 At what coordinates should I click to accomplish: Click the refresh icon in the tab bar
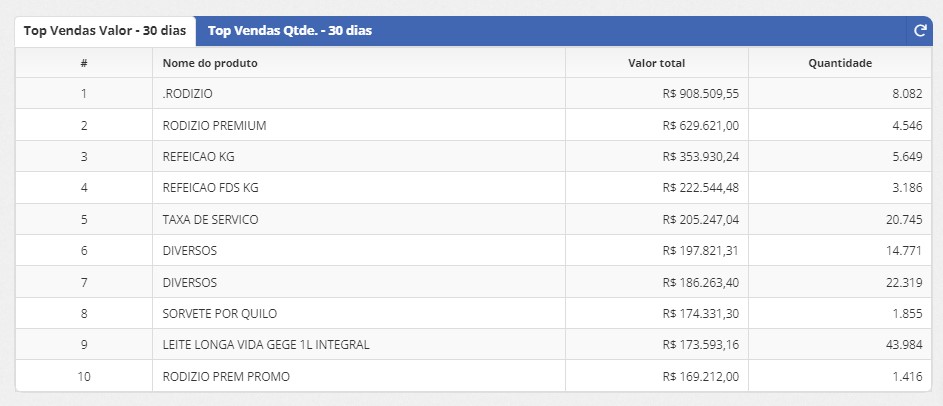[920, 31]
